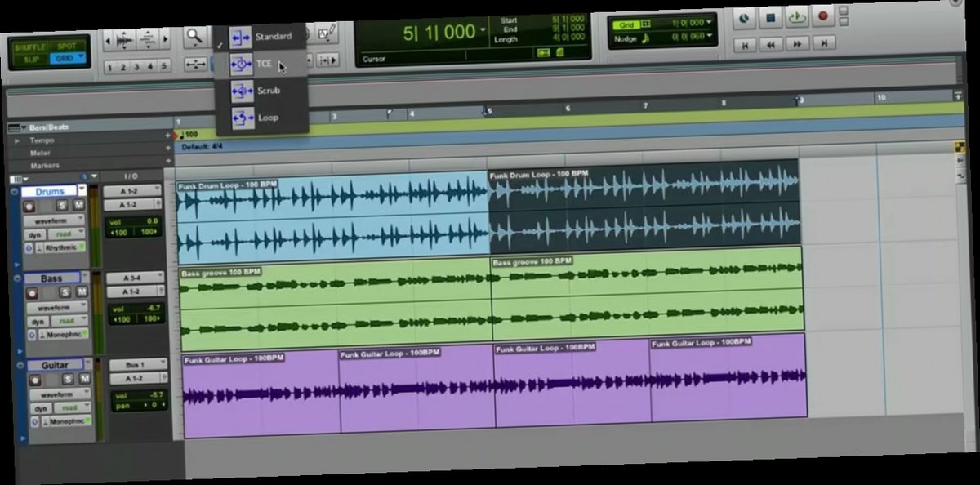
Task: Select Loop from the Trim tool menu
Action: pos(267,118)
